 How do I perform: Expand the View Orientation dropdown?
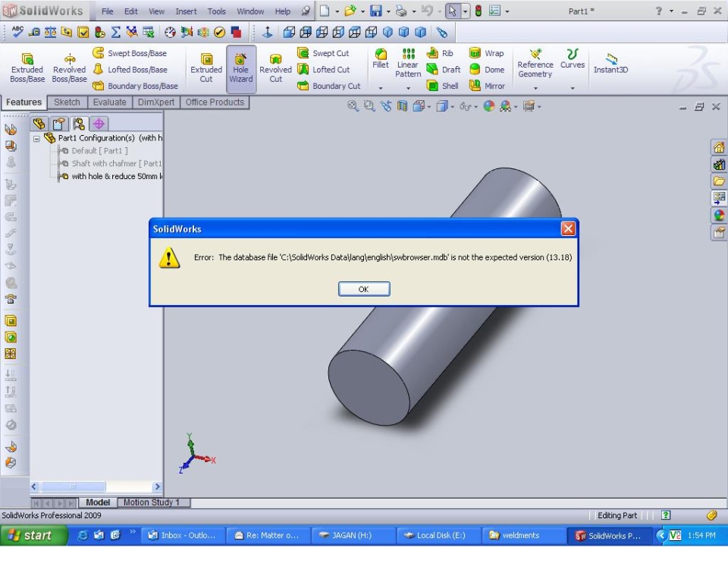tap(428, 107)
